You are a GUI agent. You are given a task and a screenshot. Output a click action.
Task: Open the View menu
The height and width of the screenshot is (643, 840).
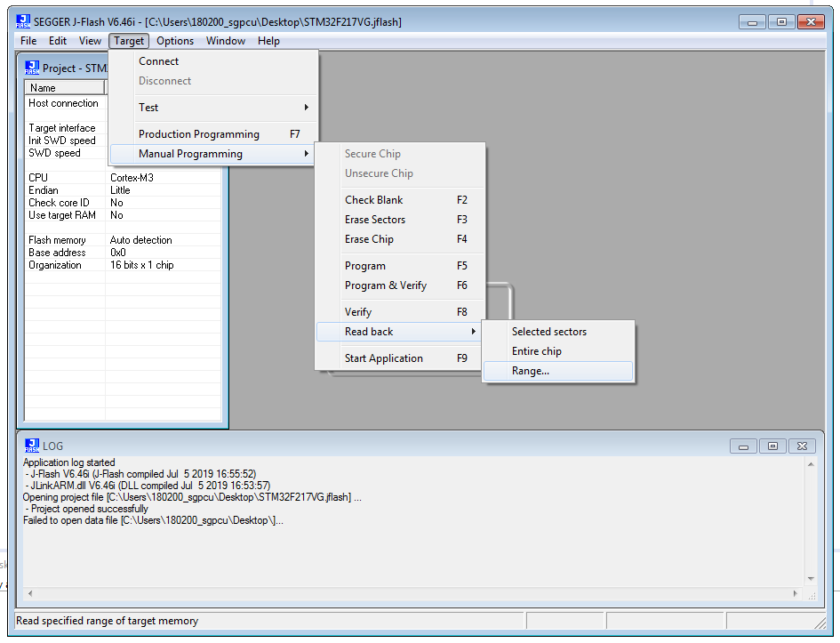click(x=90, y=41)
